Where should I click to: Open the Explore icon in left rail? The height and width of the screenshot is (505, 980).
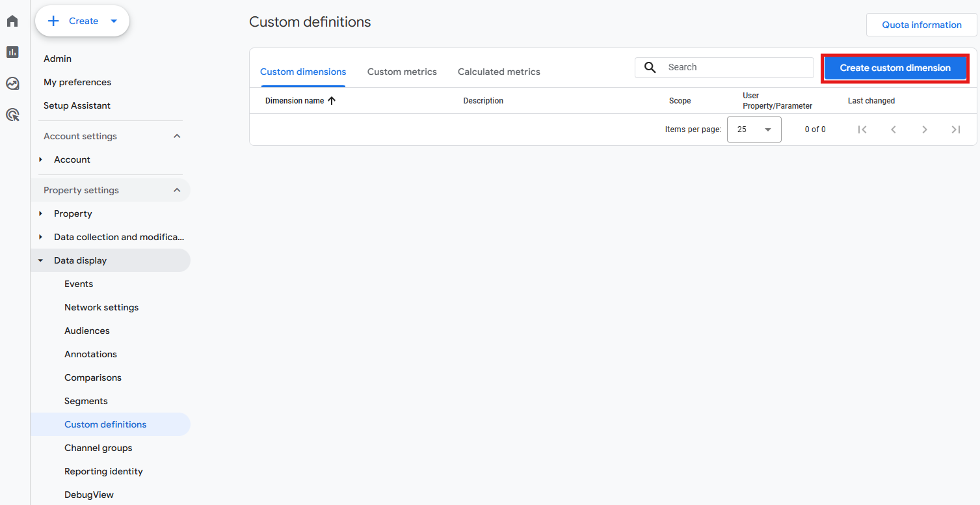(x=12, y=83)
